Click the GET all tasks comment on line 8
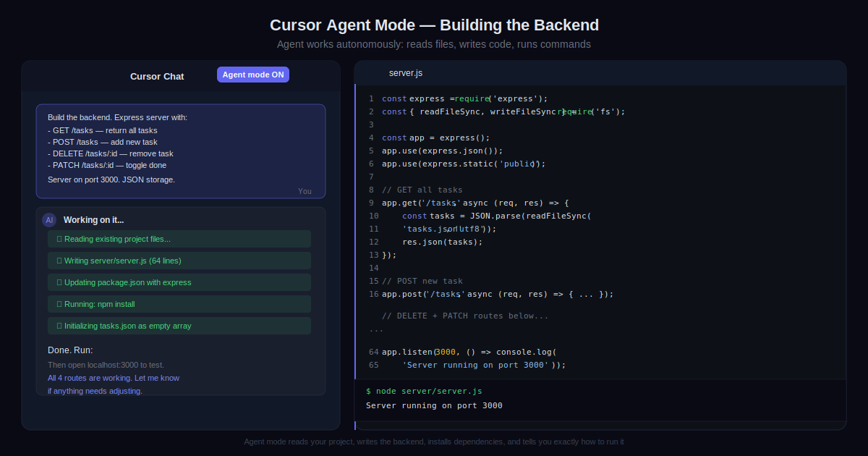 pos(422,190)
